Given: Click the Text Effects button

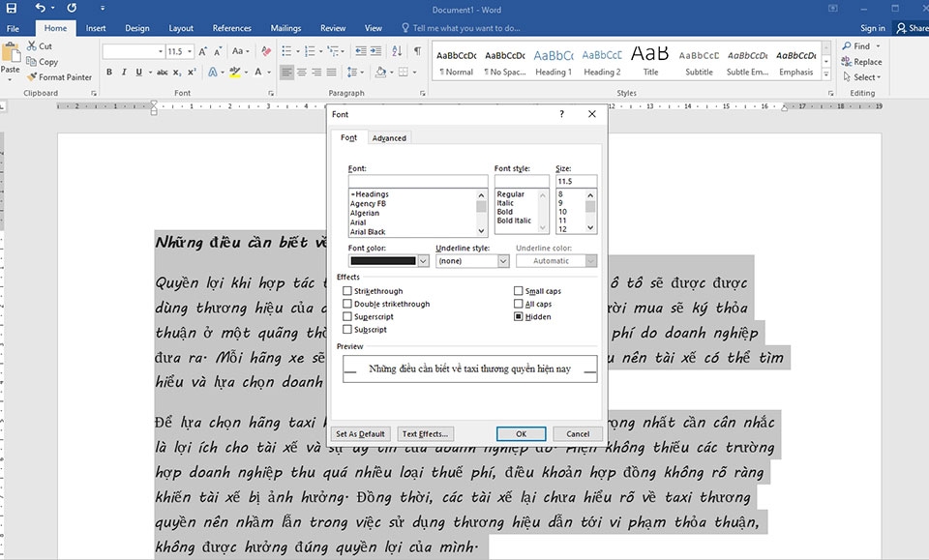Looking at the screenshot, I should (425, 434).
